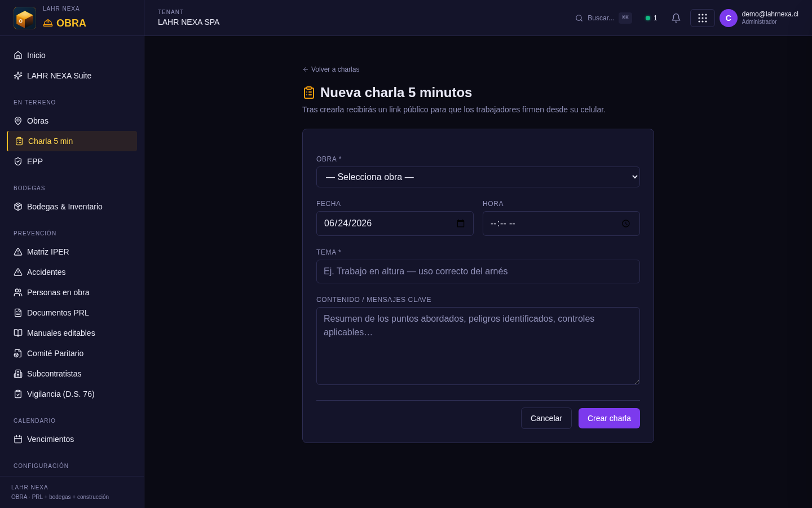812x508 pixels.
Task: Open the time picker clock icon in Hora
Action: (x=626, y=224)
